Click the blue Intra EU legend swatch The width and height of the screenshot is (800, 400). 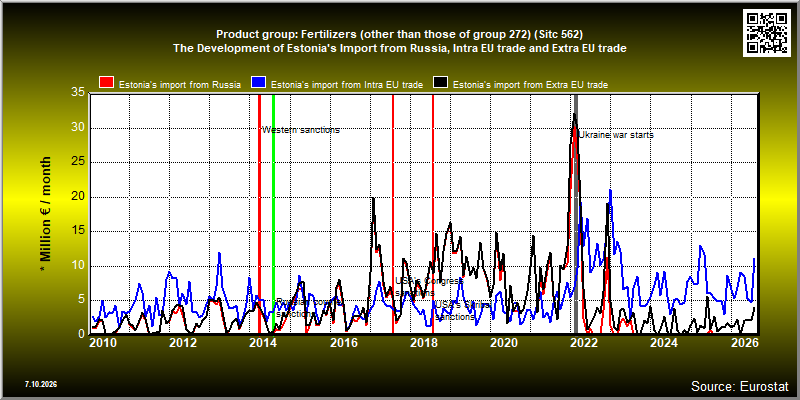(x=258, y=84)
